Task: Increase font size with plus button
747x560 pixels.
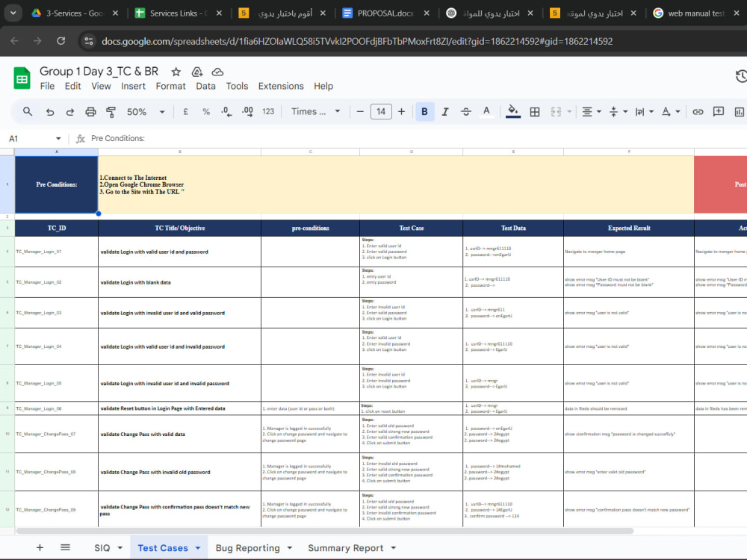Action: 402,111
